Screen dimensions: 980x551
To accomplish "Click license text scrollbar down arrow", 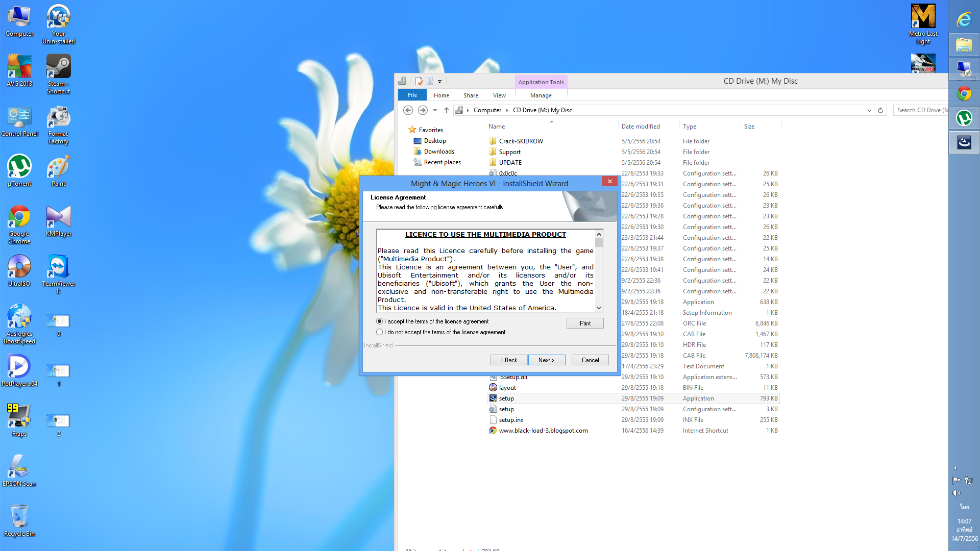I will click(x=599, y=308).
